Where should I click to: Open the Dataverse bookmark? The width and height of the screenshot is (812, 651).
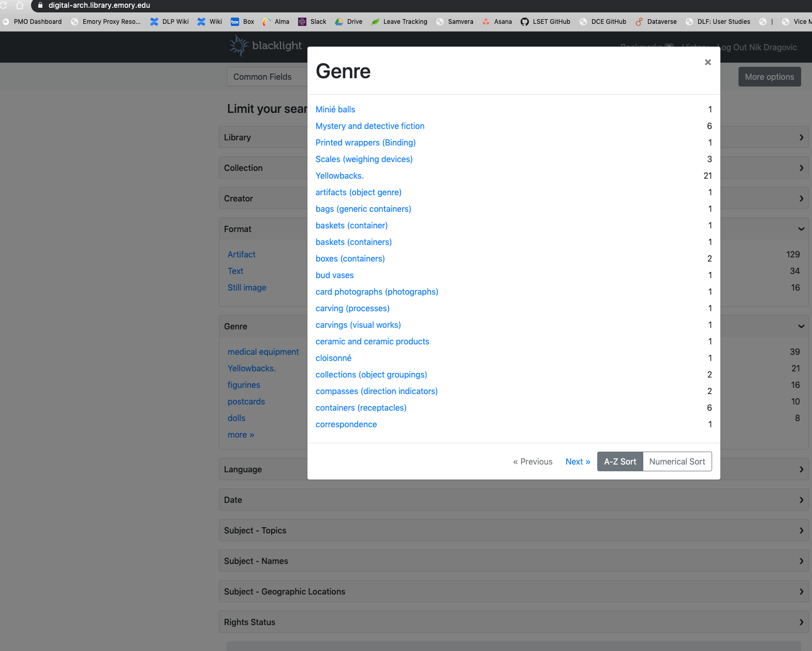coord(656,22)
